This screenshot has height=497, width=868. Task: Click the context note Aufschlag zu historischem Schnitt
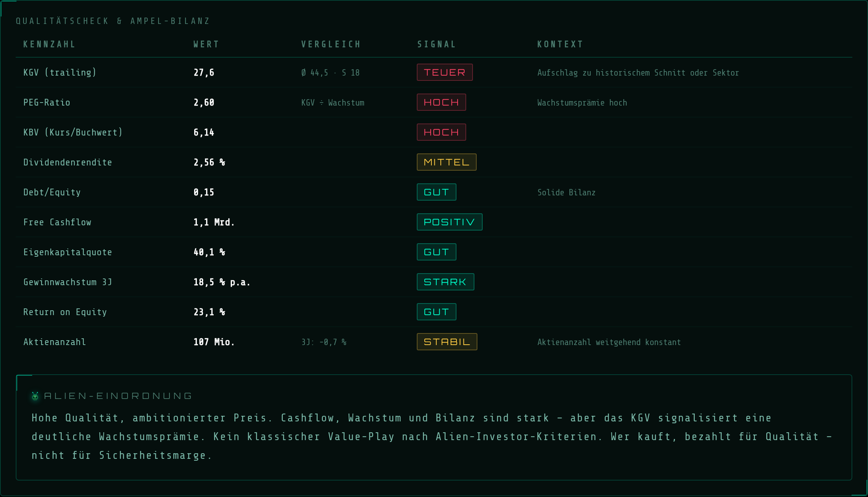tap(638, 73)
